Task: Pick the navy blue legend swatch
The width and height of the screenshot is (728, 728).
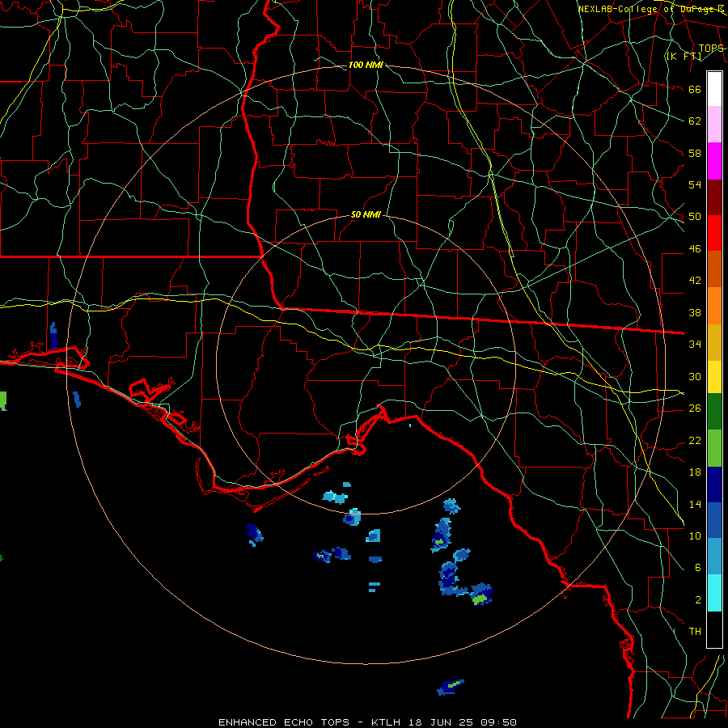Action: tap(714, 485)
